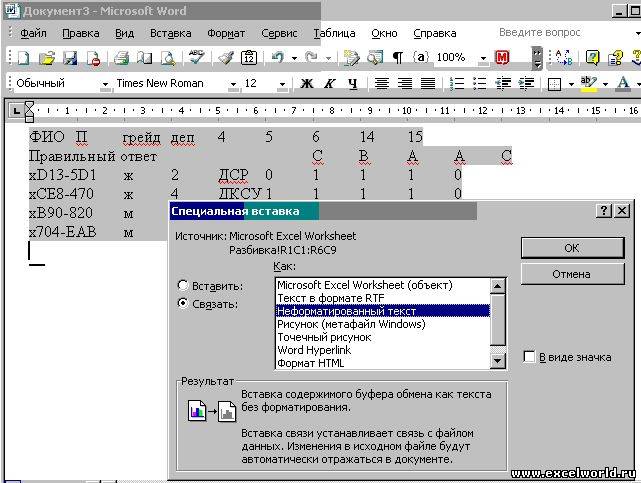Open the Окно menu
This screenshot has width=641, height=483.
click(x=384, y=33)
